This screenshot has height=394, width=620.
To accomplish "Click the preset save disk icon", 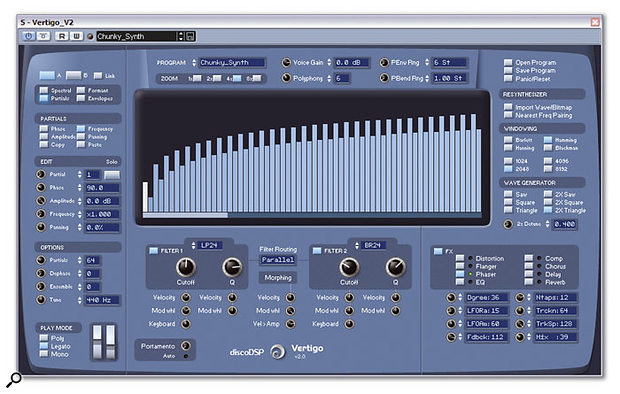I will point(190,36).
